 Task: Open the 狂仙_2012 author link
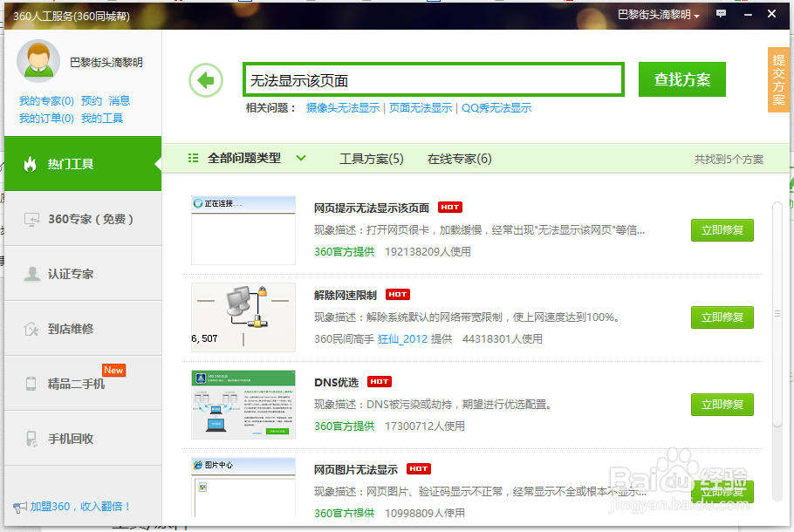pyautogui.click(x=402, y=338)
